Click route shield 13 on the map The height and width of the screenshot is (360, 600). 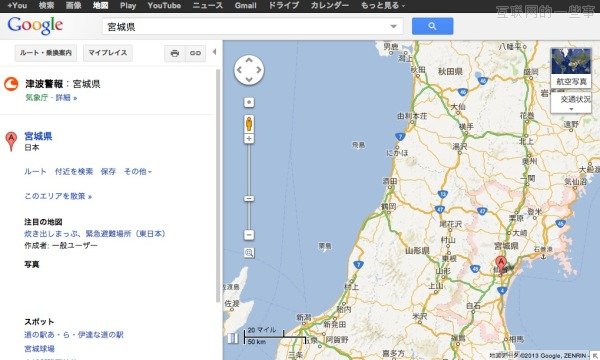point(443,194)
